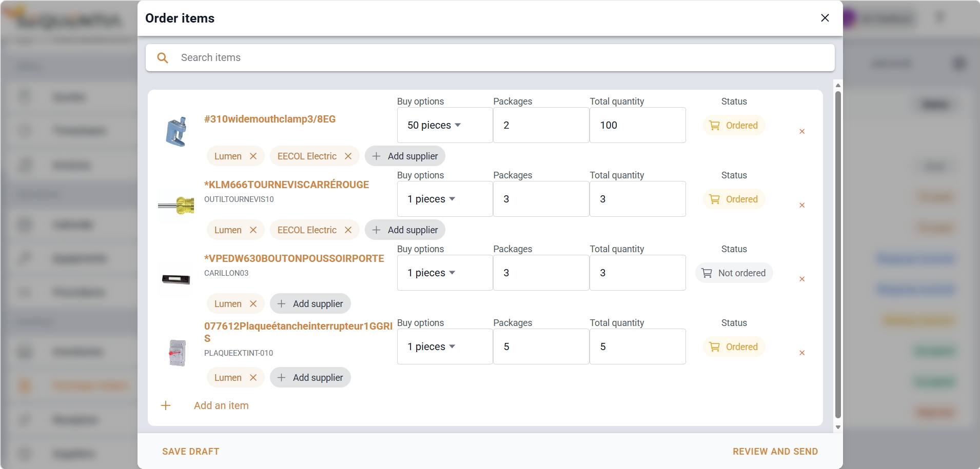The image size is (980, 469).
Task: Click the PLAQUEEXTINT-010 code text
Action: click(x=239, y=353)
